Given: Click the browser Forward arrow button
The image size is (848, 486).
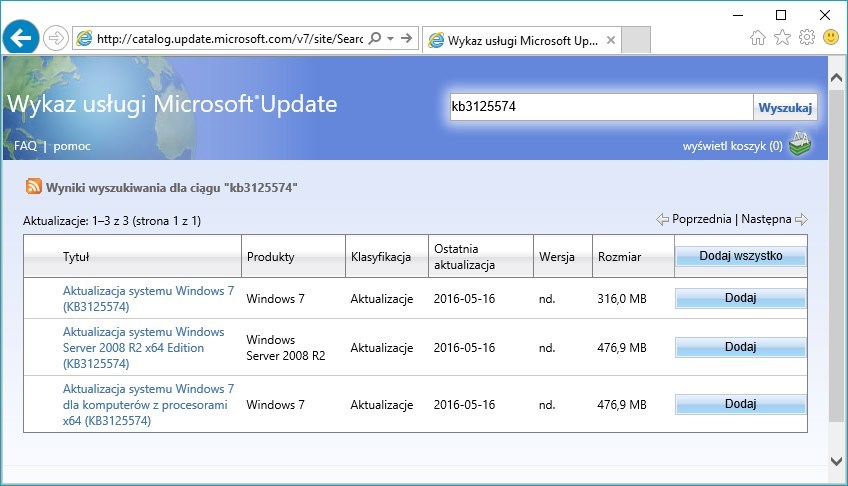Looking at the screenshot, I should pos(56,38).
